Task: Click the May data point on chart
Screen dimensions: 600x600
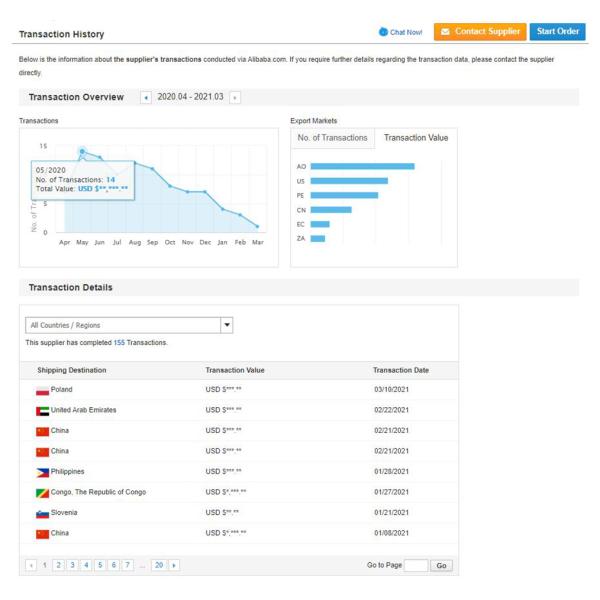Action: tap(82, 151)
